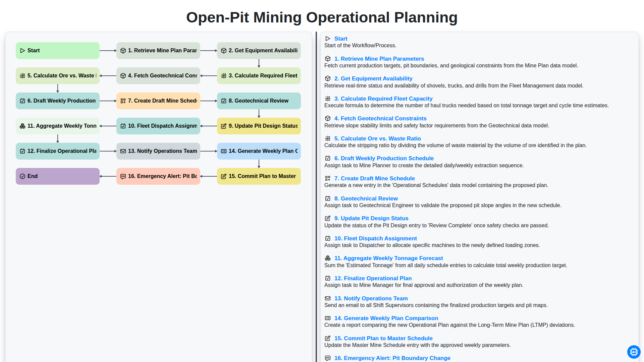Open the 13. Notify Operations Team link
644x362 pixels.
371,298
